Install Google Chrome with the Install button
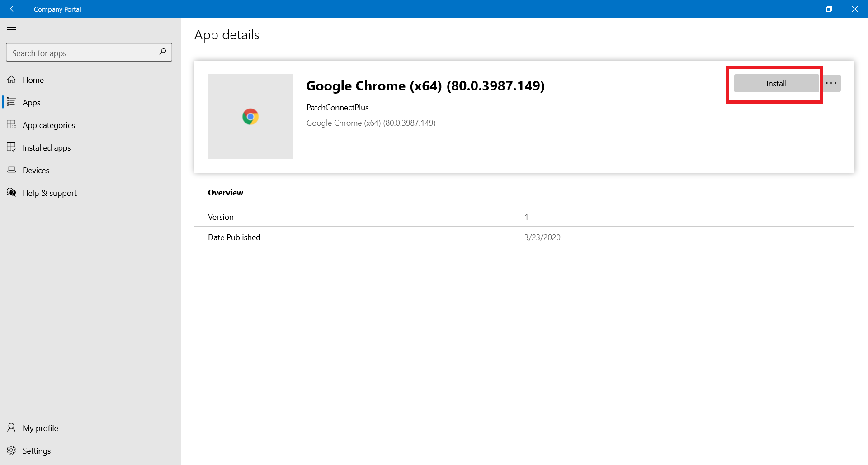868x465 pixels. 775,83
